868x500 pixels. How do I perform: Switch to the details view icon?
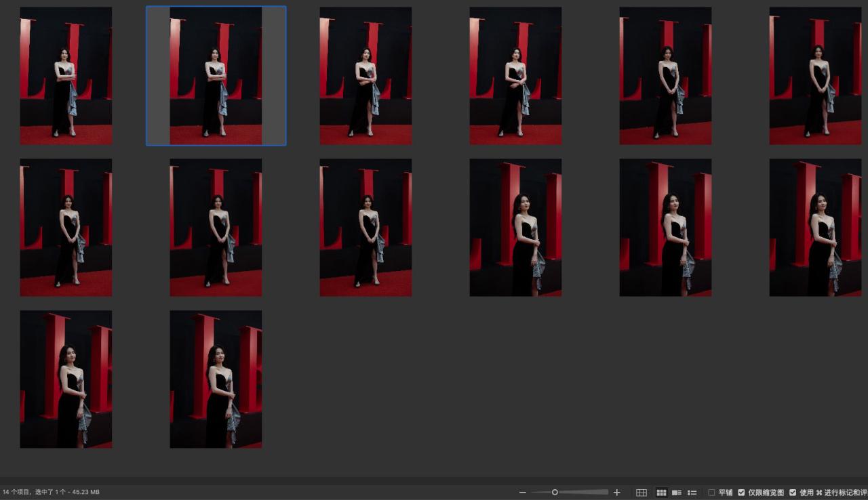pyautogui.click(x=676, y=493)
